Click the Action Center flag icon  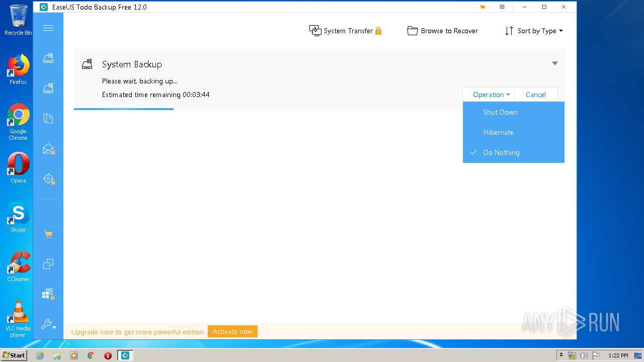click(596, 355)
